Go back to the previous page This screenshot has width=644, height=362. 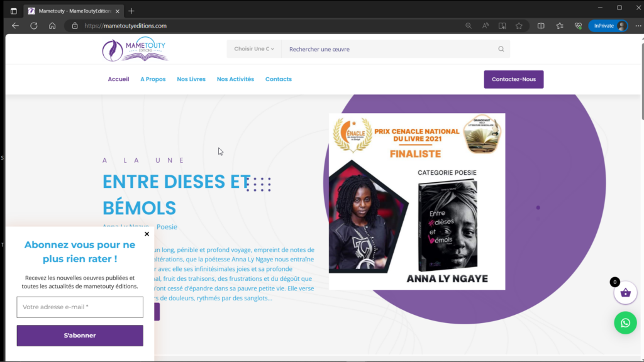click(15, 25)
